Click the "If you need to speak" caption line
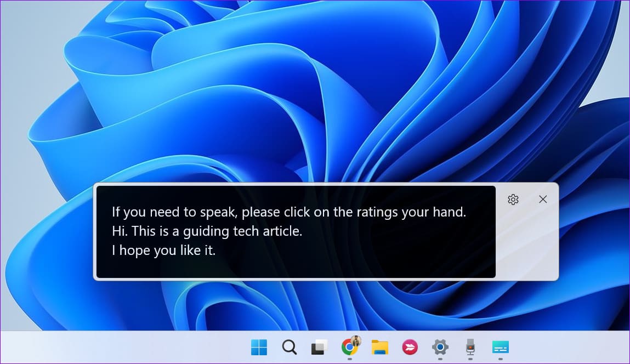630x364 pixels. [x=289, y=212]
